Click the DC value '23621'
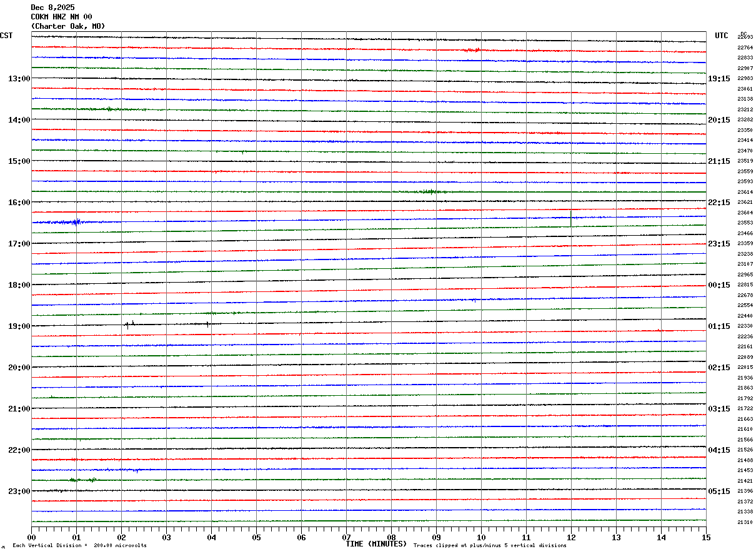Screen dimensions: 756x554 (745, 202)
